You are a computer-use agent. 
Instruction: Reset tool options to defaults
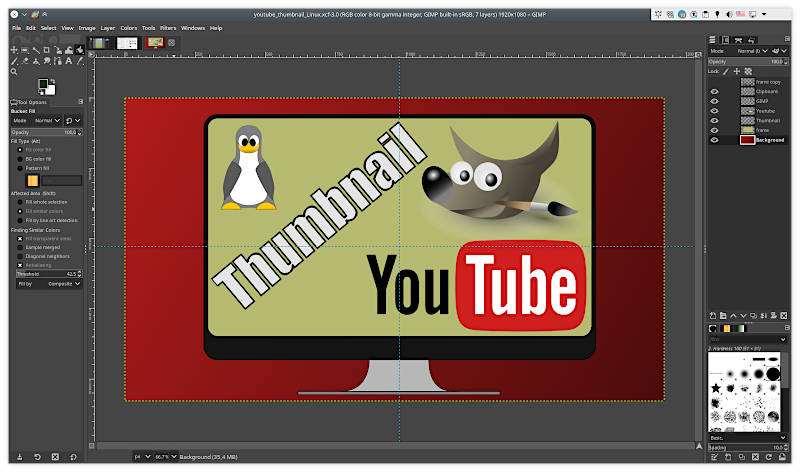[73, 457]
